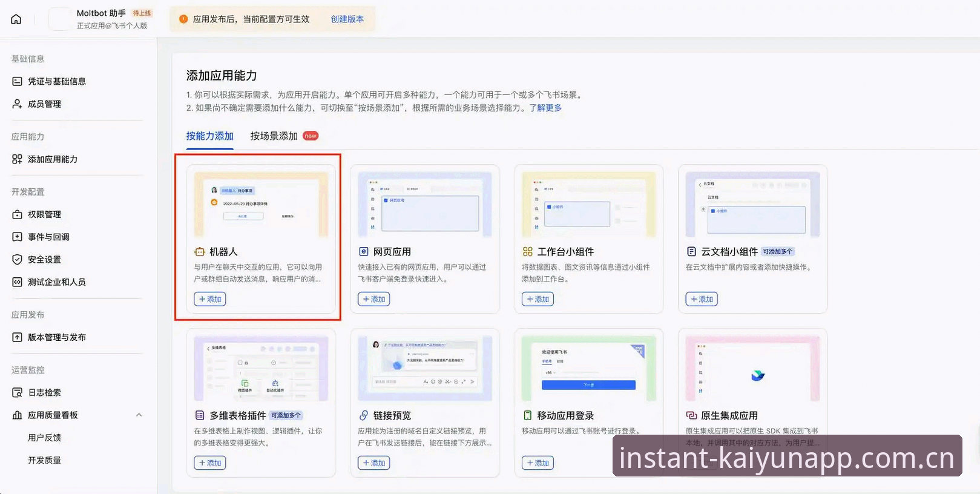
Task: Click the 网页应用 preview thumbnail
Action: coord(425,205)
